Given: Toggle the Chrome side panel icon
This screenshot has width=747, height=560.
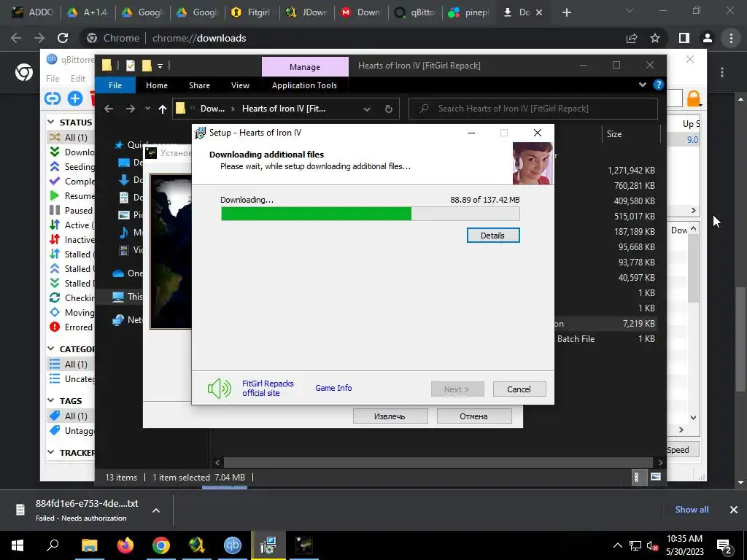Looking at the screenshot, I should (x=684, y=38).
